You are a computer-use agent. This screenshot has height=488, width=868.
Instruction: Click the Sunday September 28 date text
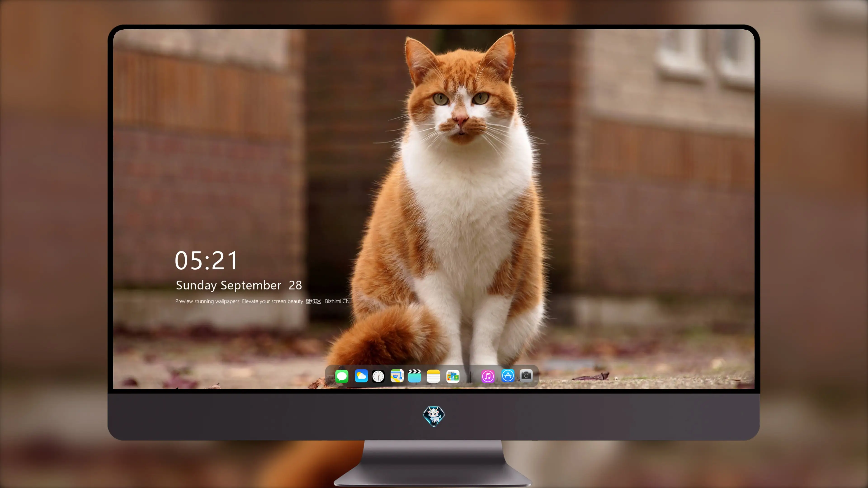pyautogui.click(x=239, y=285)
